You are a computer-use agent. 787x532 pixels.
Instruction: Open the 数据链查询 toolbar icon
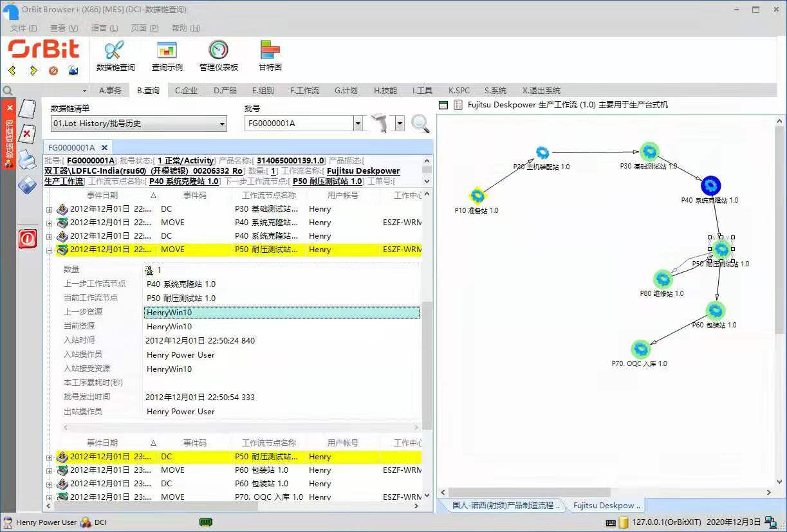tap(115, 55)
